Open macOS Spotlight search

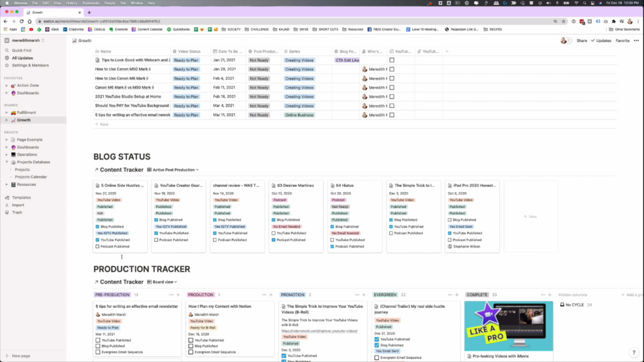(x=584, y=3)
